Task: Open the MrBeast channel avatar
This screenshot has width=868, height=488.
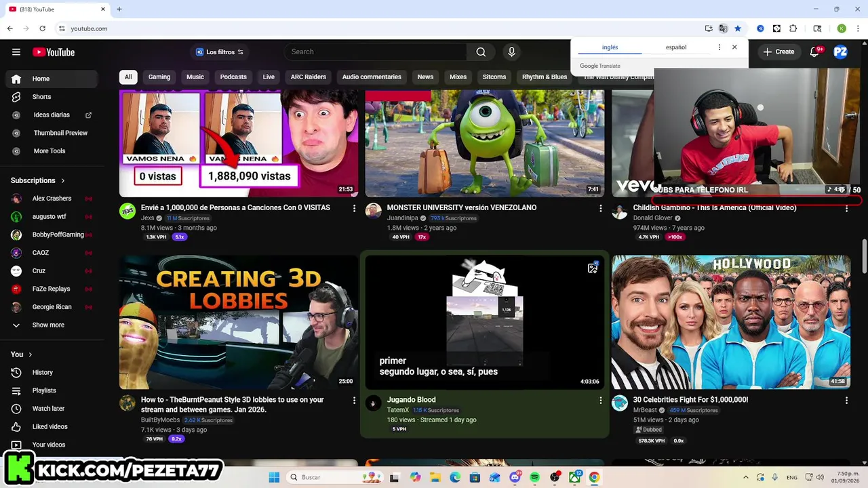Action: pyautogui.click(x=620, y=403)
